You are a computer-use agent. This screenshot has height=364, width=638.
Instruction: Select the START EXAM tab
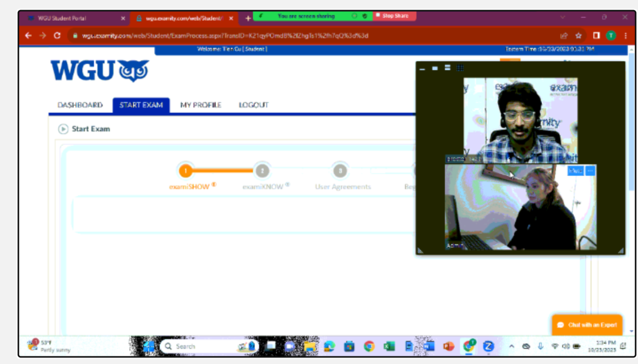tap(141, 105)
